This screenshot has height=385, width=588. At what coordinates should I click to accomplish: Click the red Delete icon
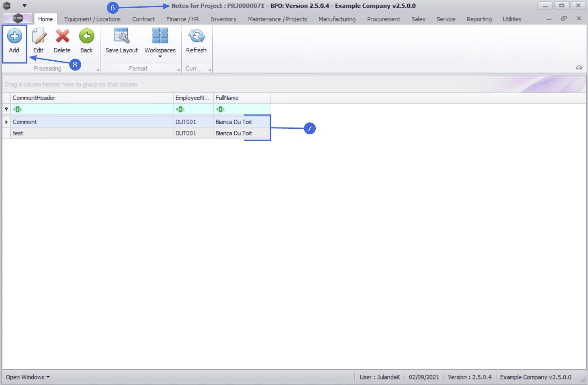[x=62, y=36]
